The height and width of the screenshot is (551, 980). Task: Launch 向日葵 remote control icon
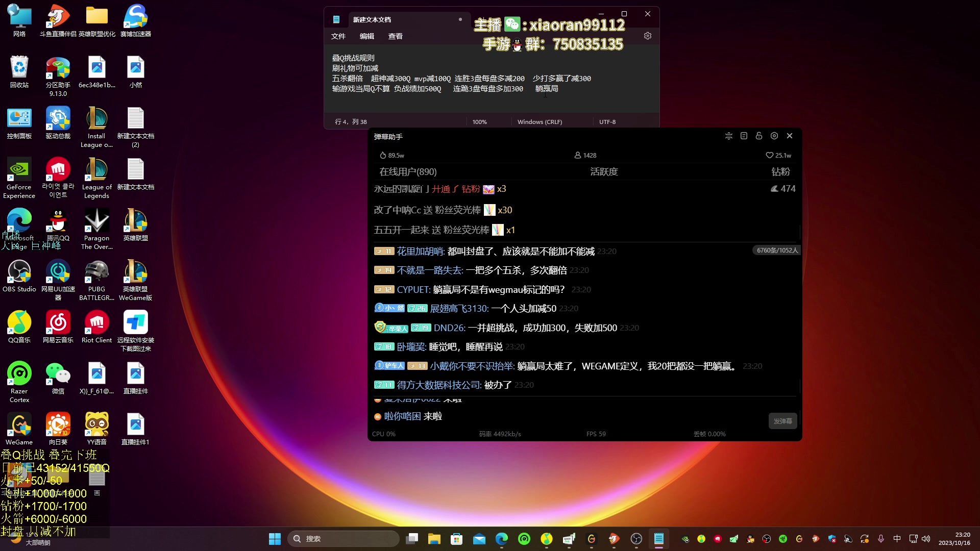click(58, 429)
